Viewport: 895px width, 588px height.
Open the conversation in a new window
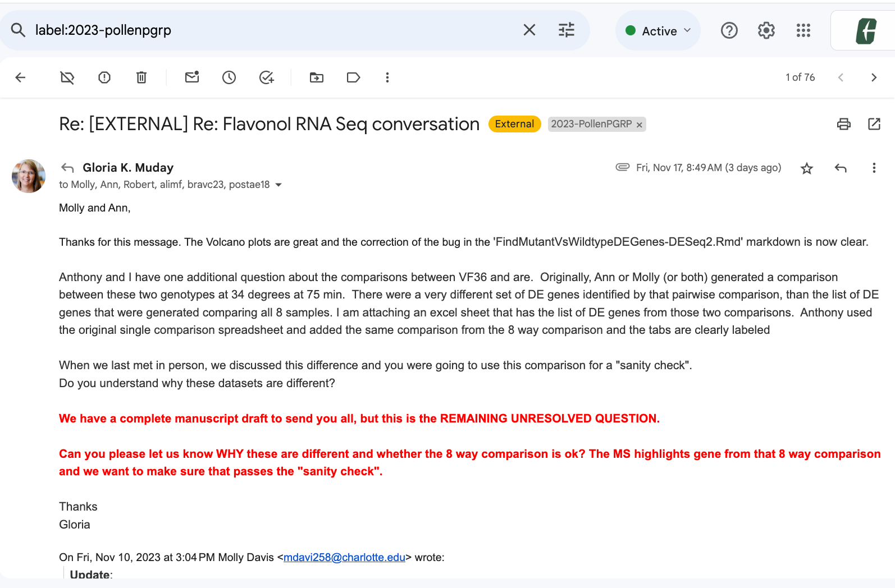(x=874, y=124)
